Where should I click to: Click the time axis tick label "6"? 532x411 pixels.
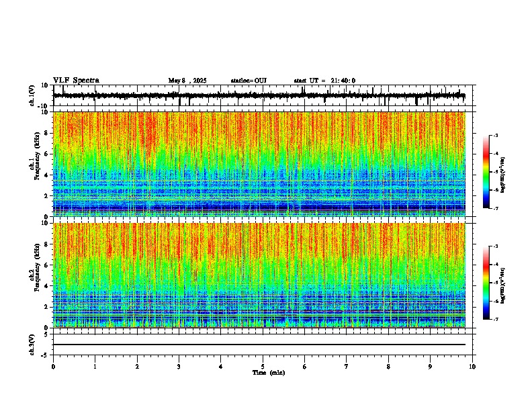coord(305,367)
